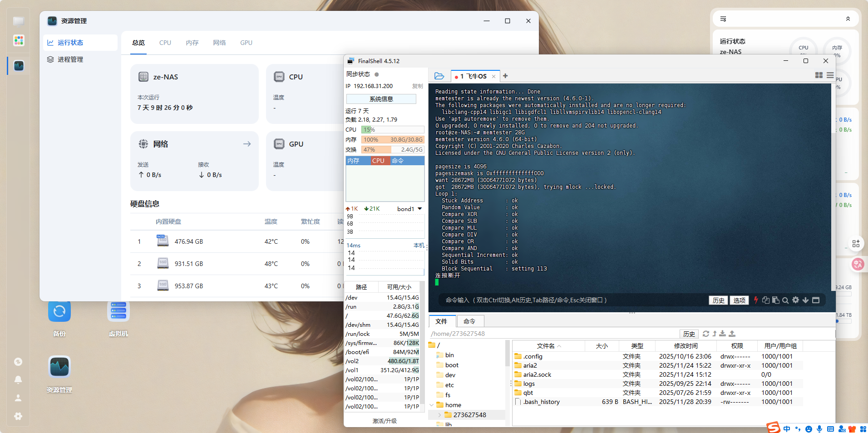This screenshot has height=433, width=868.
Task: Click the red lightning quick command icon
Action: tap(756, 300)
